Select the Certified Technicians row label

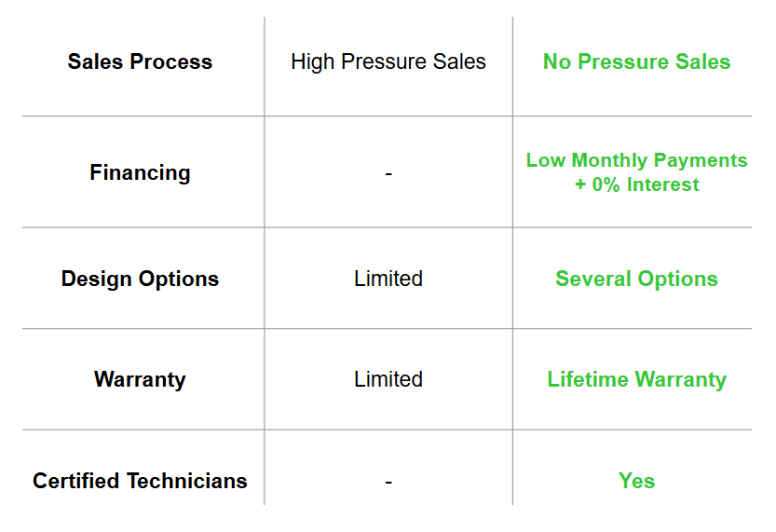(140, 481)
